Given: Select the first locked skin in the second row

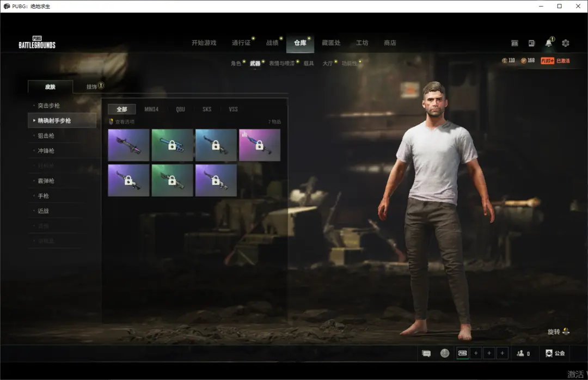Looking at the screenshot, I should (128, 180).
